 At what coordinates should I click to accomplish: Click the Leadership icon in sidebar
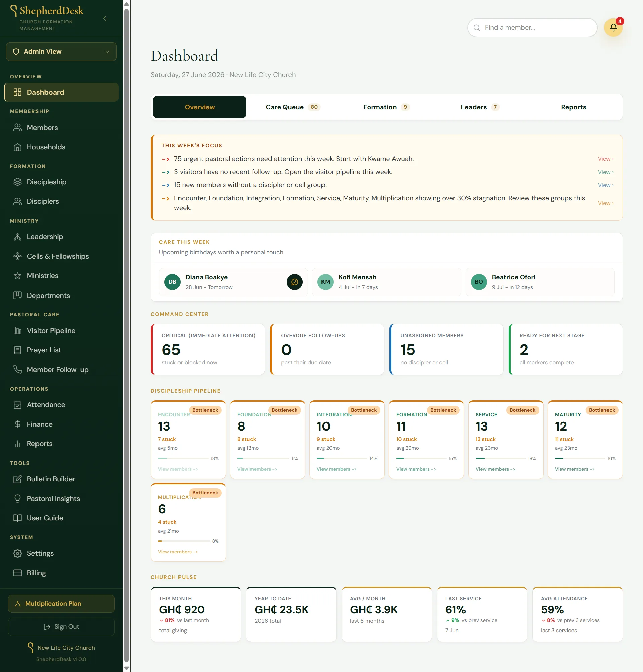(x=17, y=237)
